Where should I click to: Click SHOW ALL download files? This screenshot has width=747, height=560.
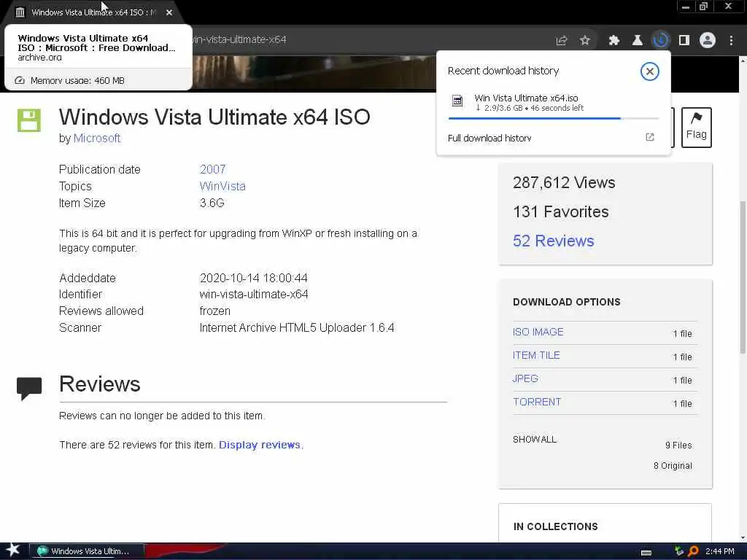point(535,439)
